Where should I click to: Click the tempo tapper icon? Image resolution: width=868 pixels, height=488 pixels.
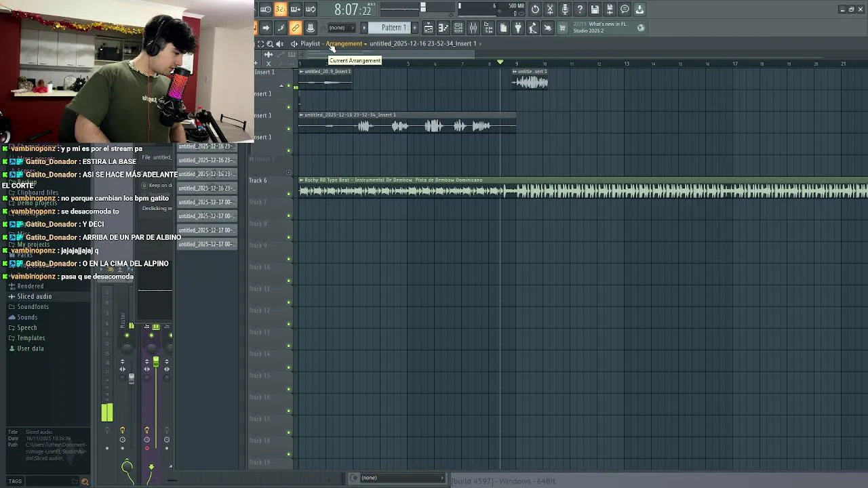[533, 28]
